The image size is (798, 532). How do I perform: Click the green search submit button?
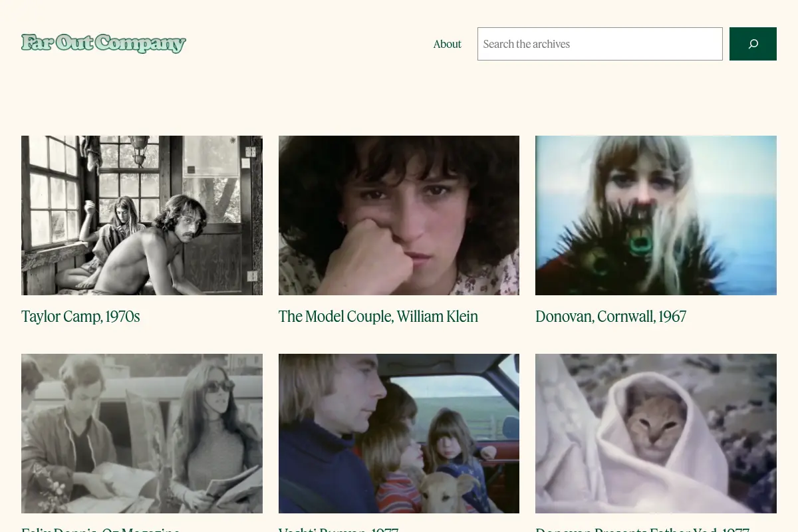753,44
